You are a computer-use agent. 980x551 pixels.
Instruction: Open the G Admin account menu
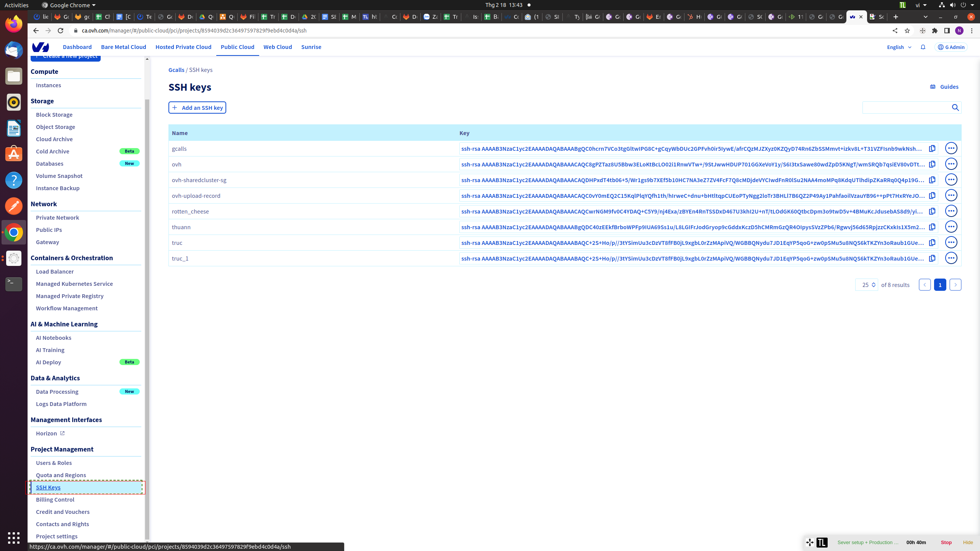pyautogui.click(x=951, y=47)
